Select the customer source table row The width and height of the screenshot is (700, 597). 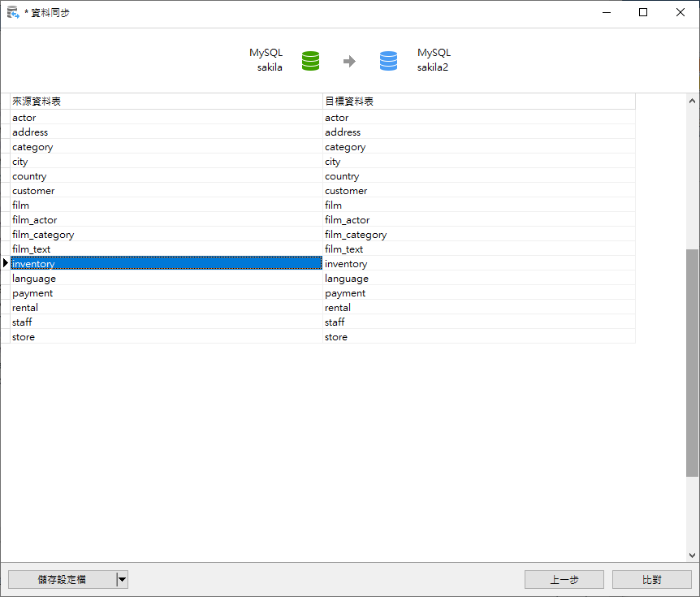click(166, 191)
